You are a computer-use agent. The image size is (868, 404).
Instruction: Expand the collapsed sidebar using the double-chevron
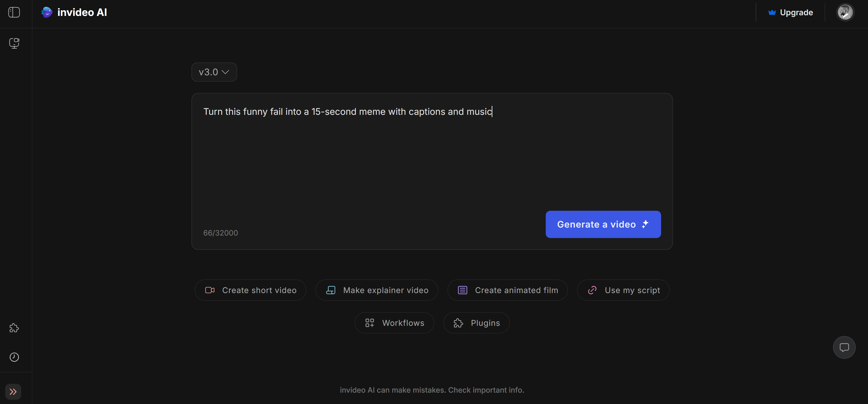13,391
